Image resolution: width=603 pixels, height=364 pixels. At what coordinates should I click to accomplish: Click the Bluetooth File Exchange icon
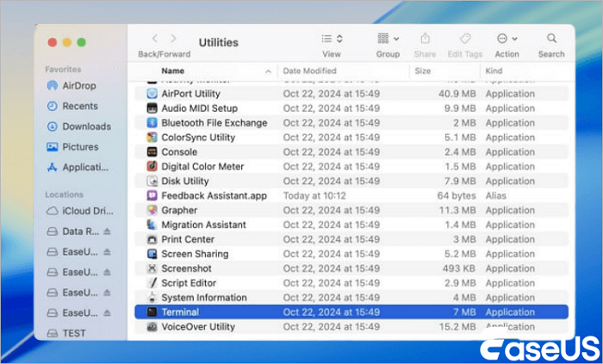(152, 123)
